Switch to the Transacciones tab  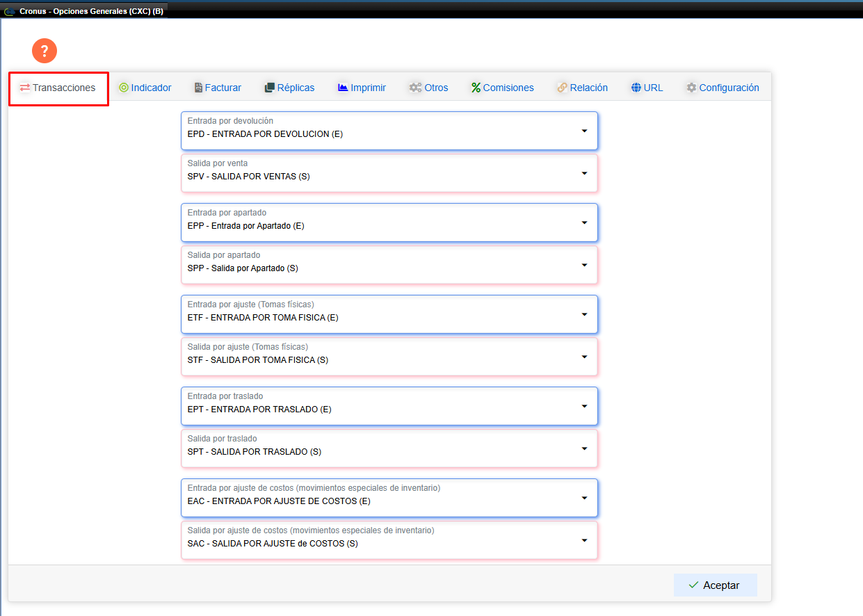coord(58,88)
